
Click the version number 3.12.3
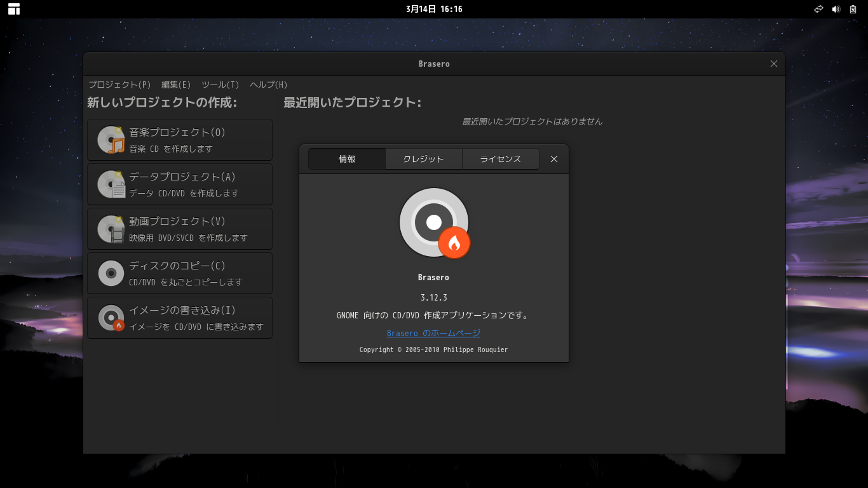point(434,297)
